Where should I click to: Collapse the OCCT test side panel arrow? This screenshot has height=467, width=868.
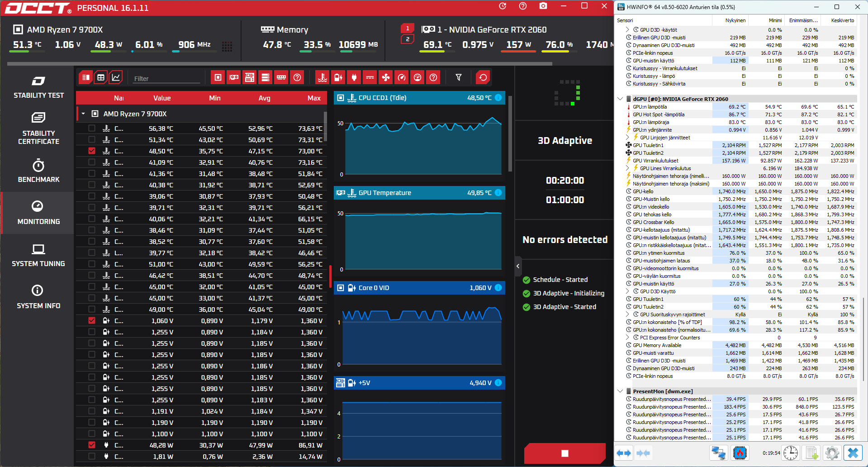point(518,266)
